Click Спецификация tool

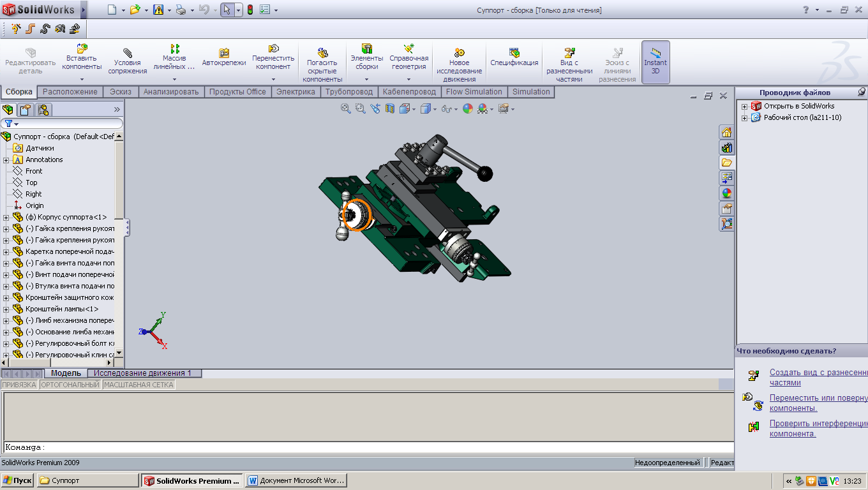click(514, 57)
